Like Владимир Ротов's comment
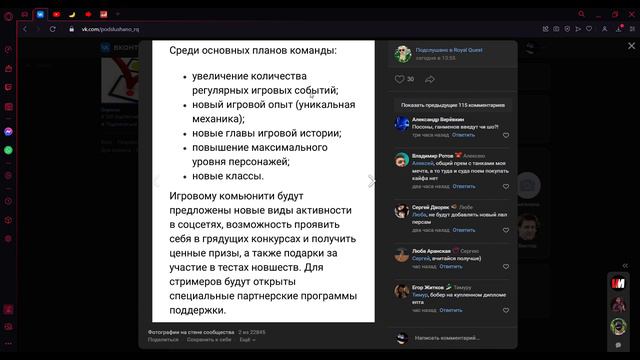 [x=506, y=187]
